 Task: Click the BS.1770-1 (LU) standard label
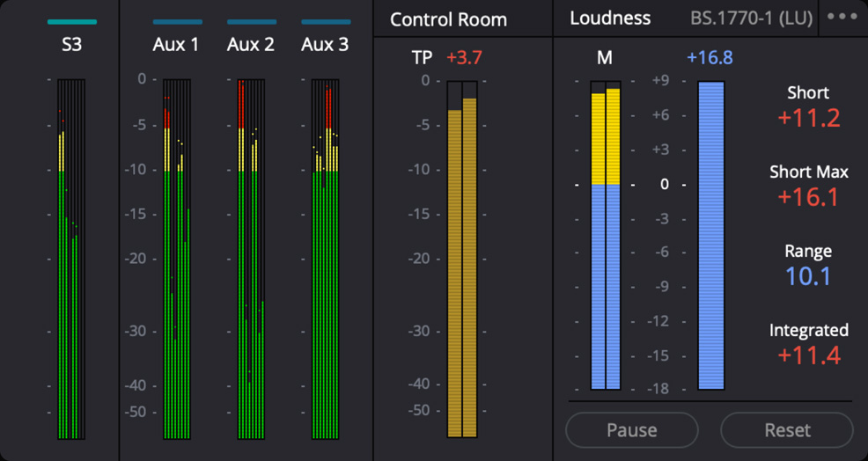tap(751, 18)
